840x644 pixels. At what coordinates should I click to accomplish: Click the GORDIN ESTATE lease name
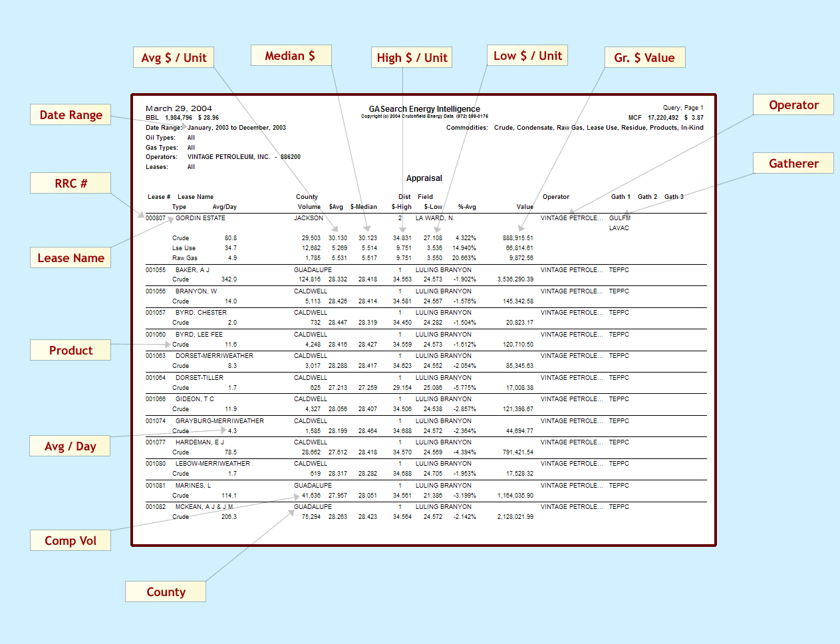point(200,218)
